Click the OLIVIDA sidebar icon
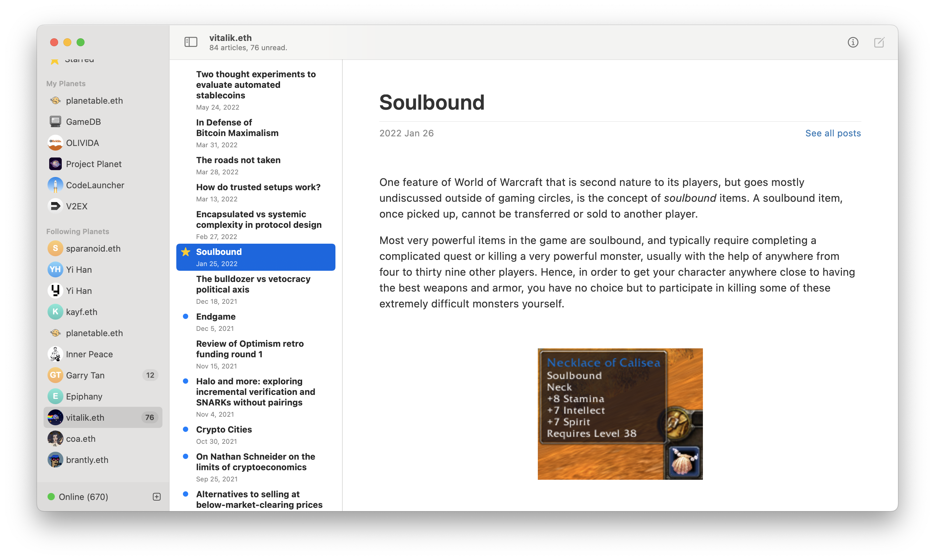935x560 pixels. [56, 143]
